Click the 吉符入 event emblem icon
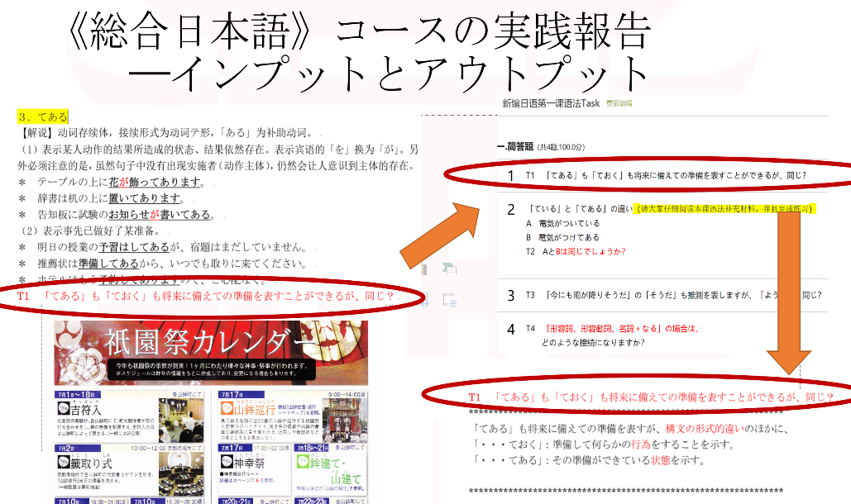This screenshot has height=504, width=851. point(64,408)
